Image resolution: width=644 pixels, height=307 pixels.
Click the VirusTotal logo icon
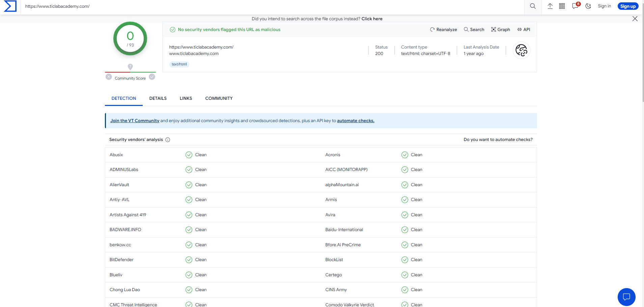pyautogui.click(x=10, y=6)
